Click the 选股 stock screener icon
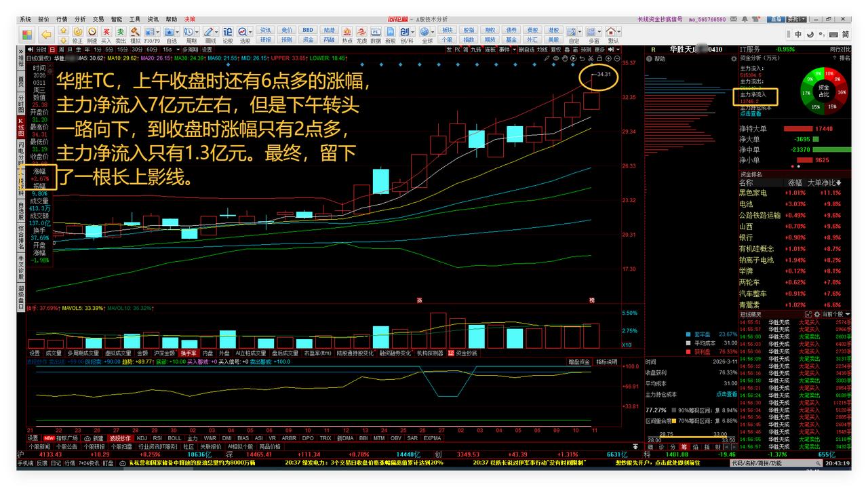 (243, 31)
